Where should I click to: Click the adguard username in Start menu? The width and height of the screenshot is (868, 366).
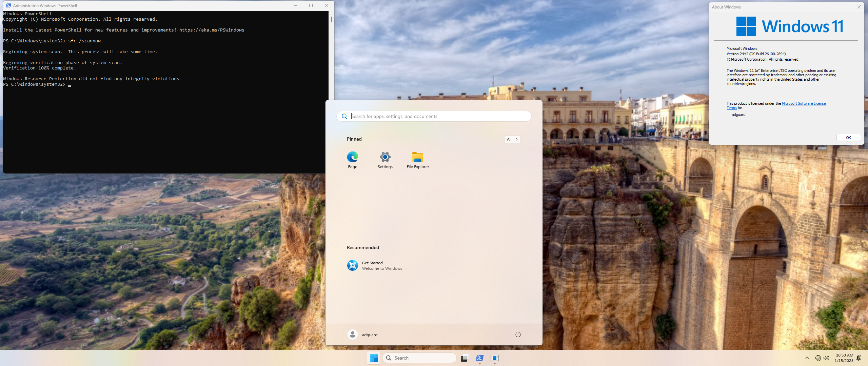pyautogui.click(x=370, y=335)
